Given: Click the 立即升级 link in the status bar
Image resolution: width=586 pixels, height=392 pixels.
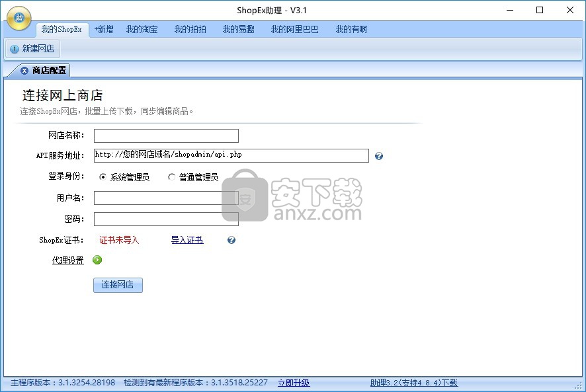Looking at the screenshot, I should (x=294, y=383).
